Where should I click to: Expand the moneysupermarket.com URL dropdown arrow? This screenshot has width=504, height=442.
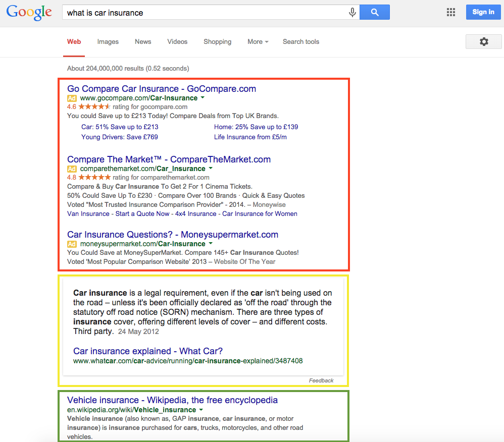[x=211, y=244]
